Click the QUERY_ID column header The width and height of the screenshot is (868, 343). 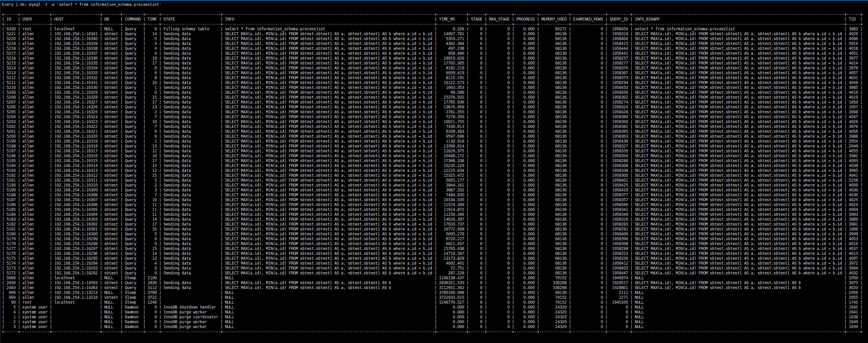tap(619, 19)
